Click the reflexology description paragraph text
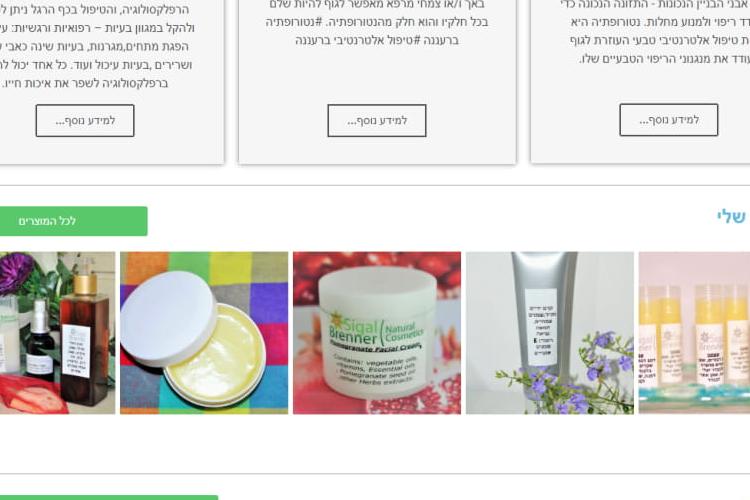 pos(96,46)
